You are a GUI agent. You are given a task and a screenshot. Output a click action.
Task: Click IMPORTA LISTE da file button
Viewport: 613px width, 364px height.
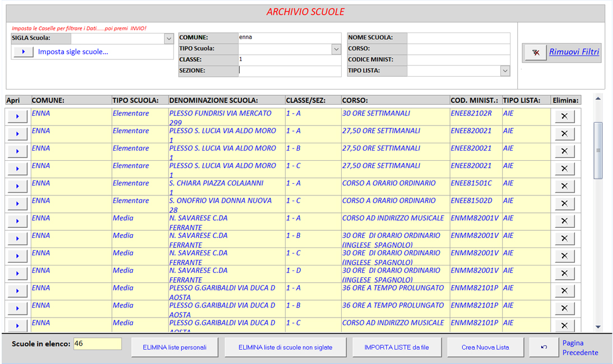397,347
